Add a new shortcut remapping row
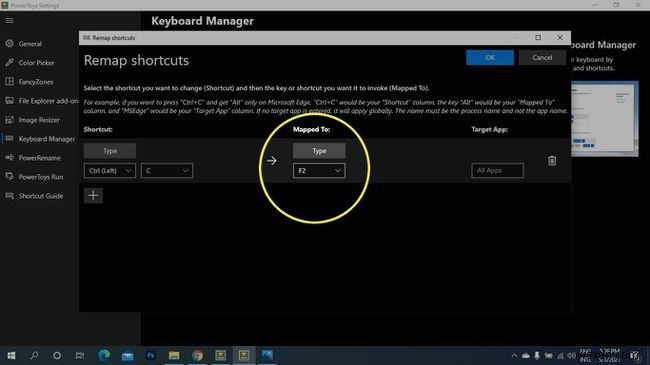The width and height of the screenshot is (650, 365). tap(93, 195)
